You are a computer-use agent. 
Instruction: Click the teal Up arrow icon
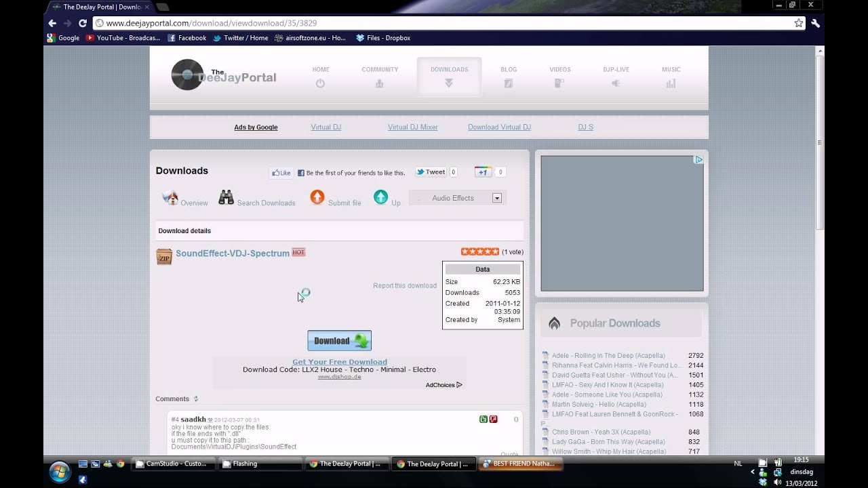tap(380, 197)
